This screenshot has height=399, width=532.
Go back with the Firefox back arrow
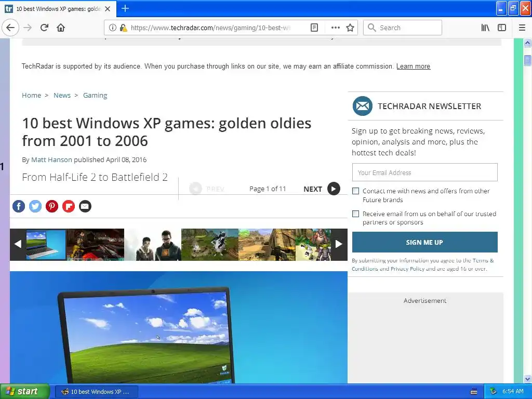(x=10, y=28)
